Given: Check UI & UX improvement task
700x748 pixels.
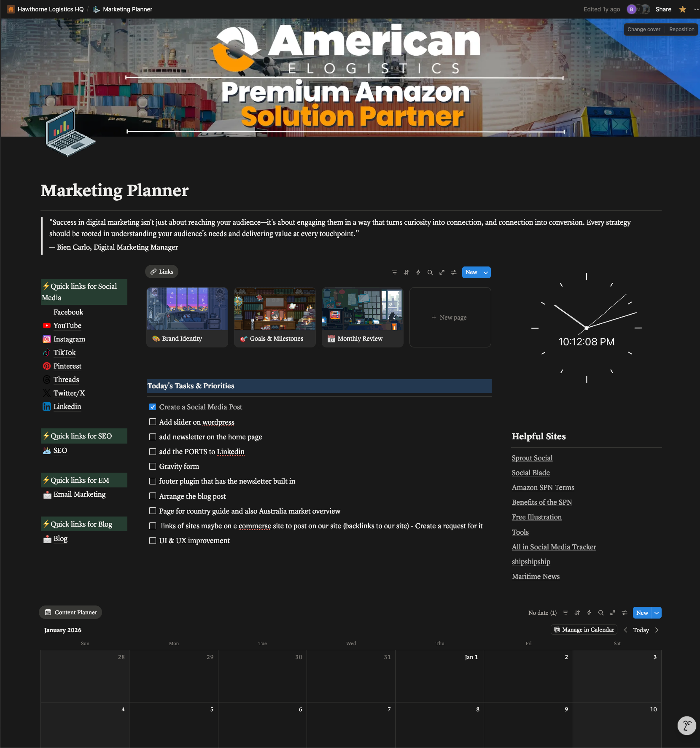Looking at the screenshot, I should 153,541.
